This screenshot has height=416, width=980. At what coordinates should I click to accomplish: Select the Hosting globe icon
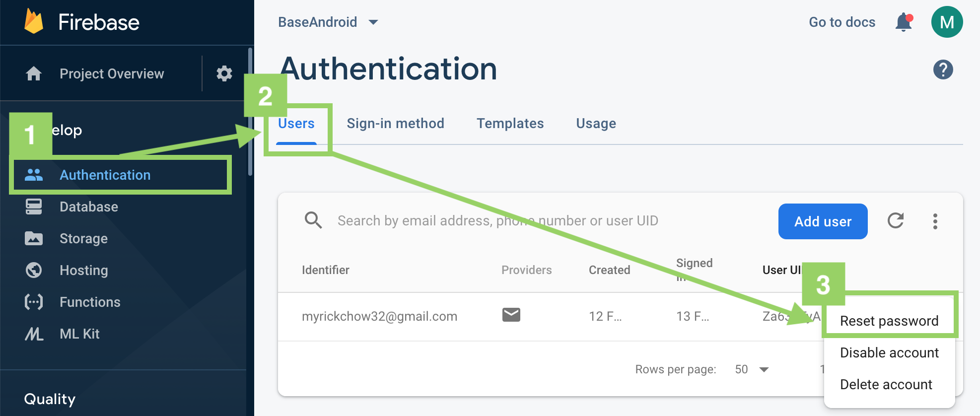[x=33, y=270]
